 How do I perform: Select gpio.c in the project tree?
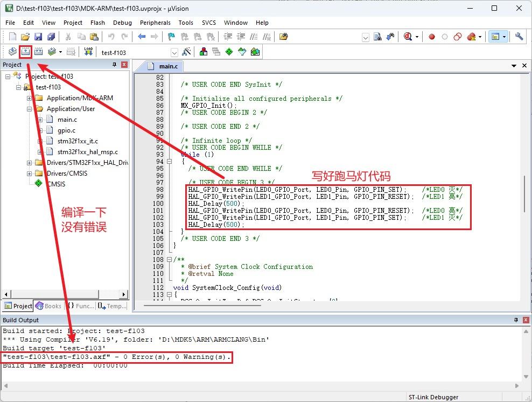67,130
